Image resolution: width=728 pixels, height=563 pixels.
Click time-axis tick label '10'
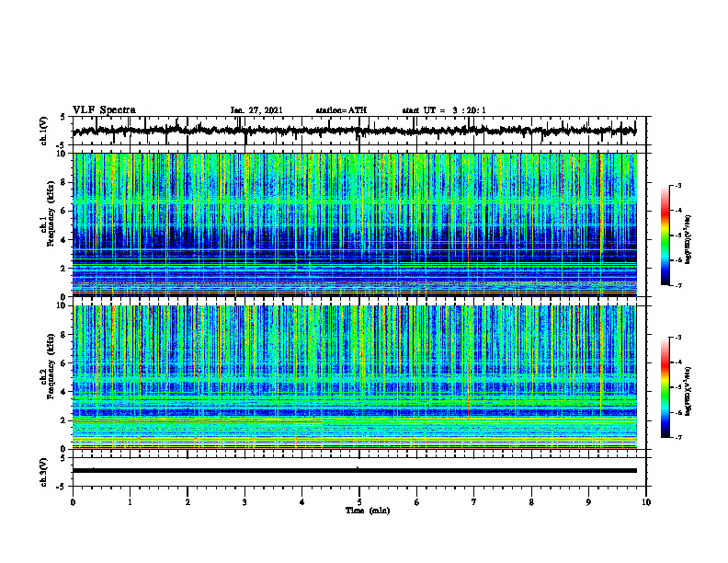[646, 502]
